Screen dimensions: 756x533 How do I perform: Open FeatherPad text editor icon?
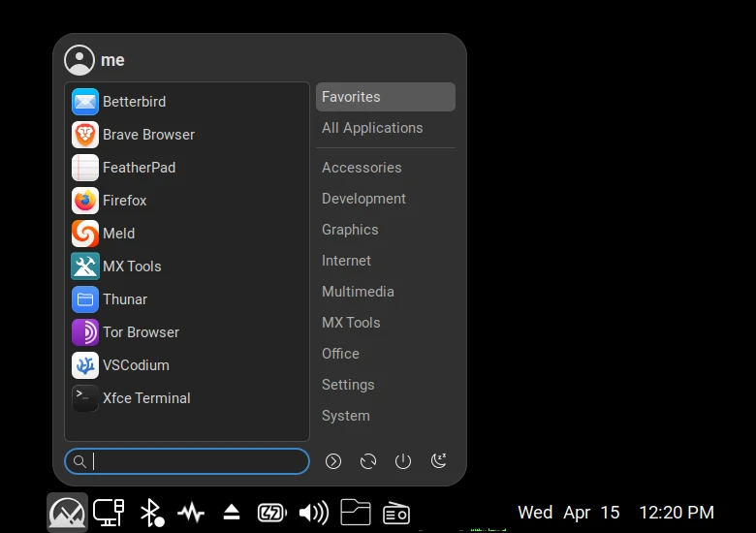point(85,168)
